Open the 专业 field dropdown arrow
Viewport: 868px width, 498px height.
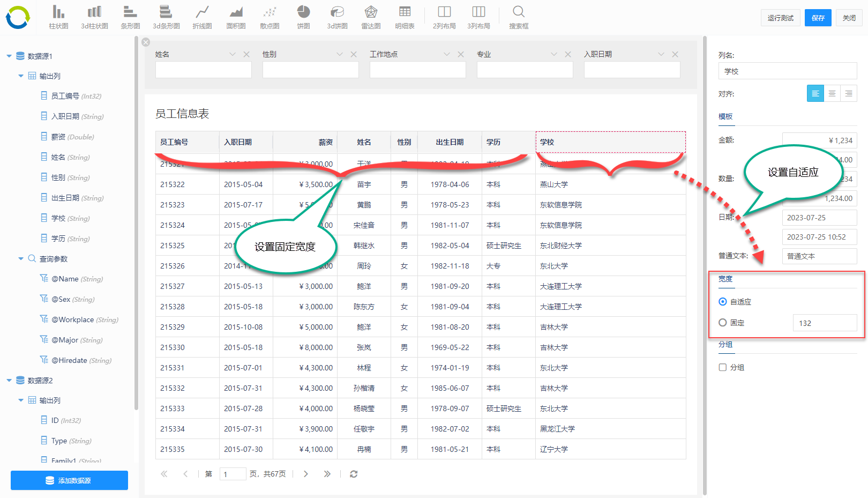click(x=554, y=54)
